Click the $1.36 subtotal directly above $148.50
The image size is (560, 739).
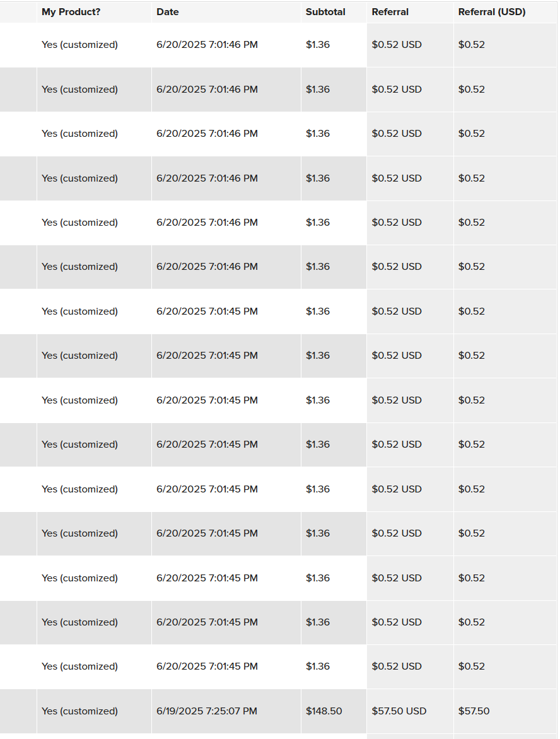pos(318,666)
